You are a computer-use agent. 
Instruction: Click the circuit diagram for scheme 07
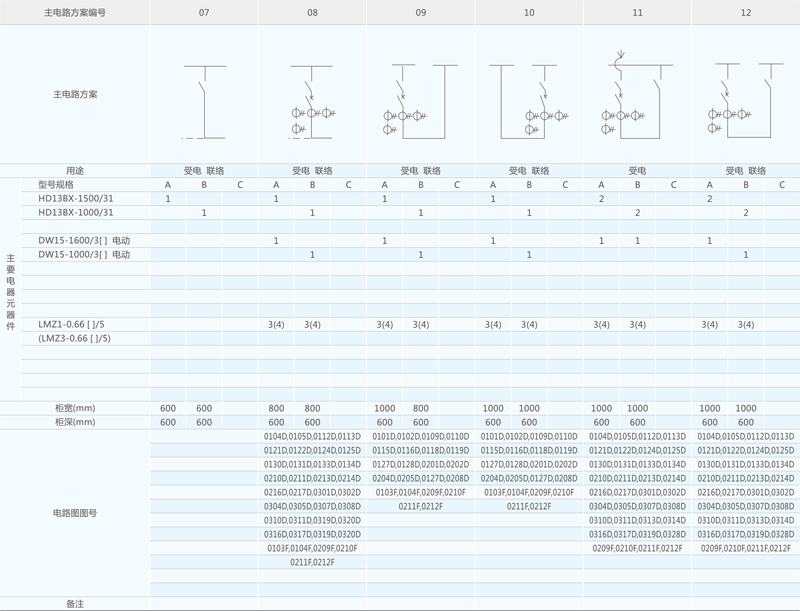[204, 101]
